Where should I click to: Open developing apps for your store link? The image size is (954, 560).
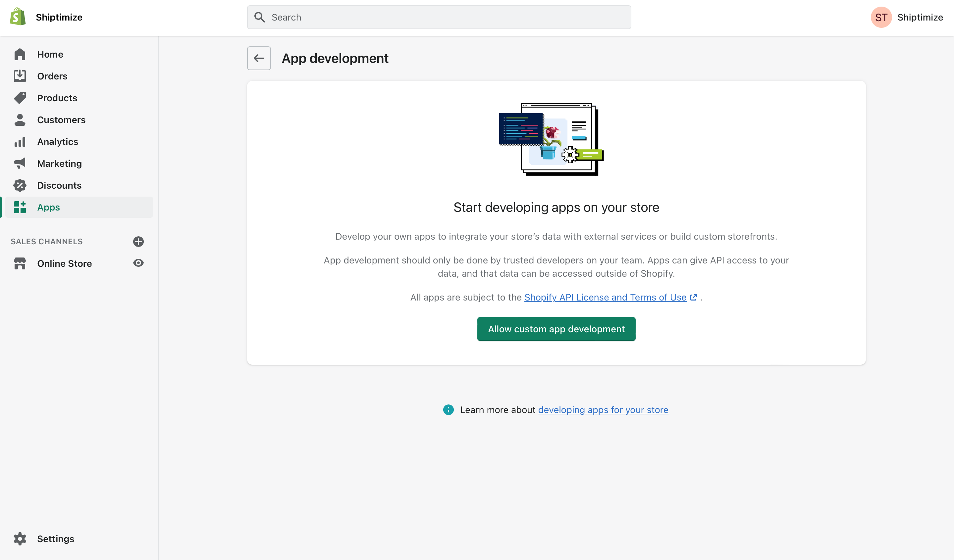(603, 410)
